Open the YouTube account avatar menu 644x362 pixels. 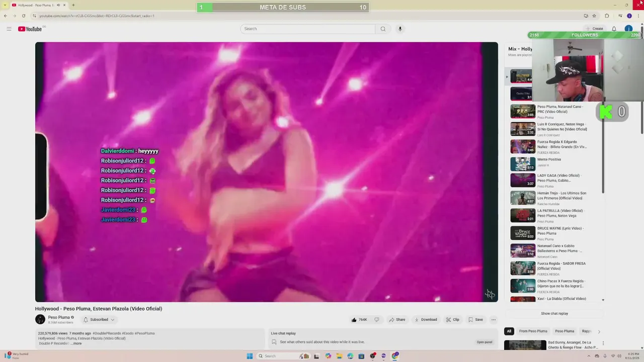click(x=628, y=29)
